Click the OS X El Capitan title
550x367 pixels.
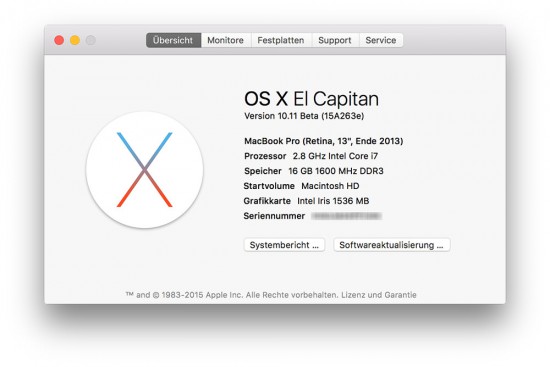tap(311, 99)
